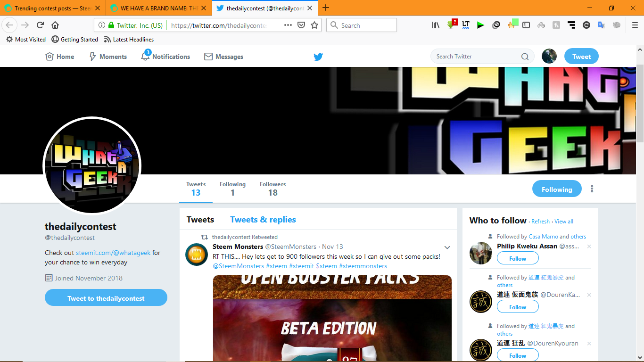Viewport: 644px width, 362px height.
Task: Open the account avatar menu in Twitter navbar
Action: (x=549, y=56)
